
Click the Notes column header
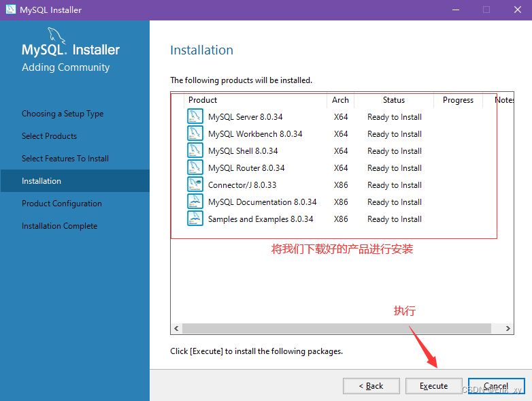coord(504,100)
